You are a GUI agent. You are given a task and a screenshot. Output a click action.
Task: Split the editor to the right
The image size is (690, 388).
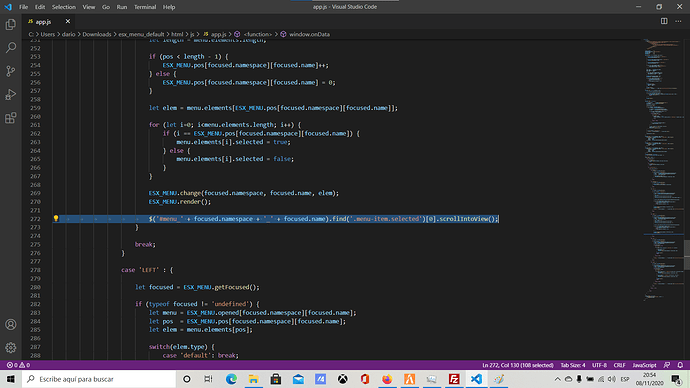point(664,21)
